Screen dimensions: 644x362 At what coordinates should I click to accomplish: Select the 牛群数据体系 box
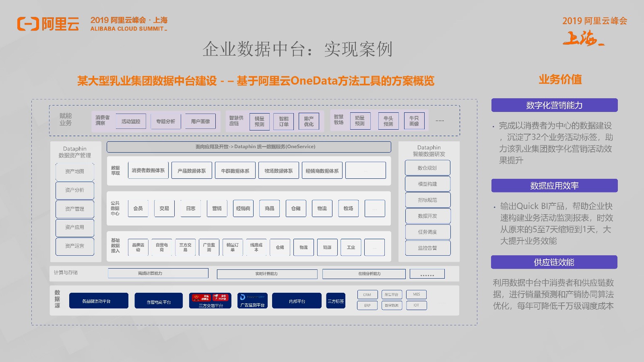pyautogui.click(x=235, y=170)
